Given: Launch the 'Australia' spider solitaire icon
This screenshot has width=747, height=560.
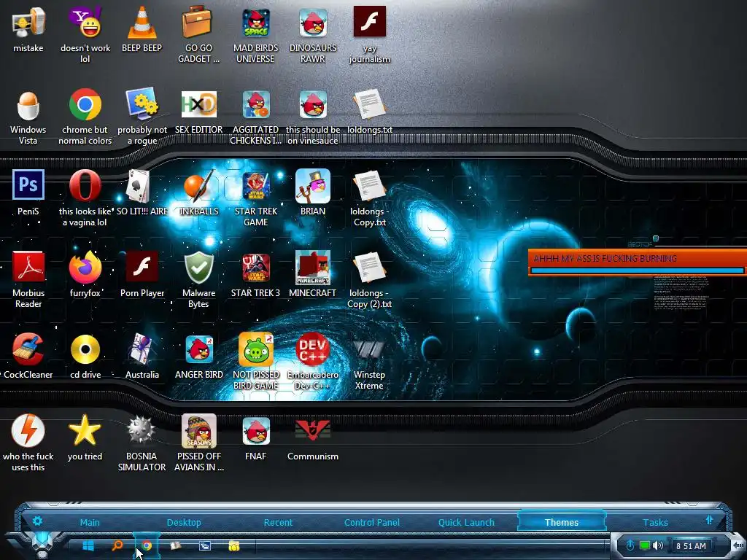Looking at the screenshot, I should click(x=142, y=349).
